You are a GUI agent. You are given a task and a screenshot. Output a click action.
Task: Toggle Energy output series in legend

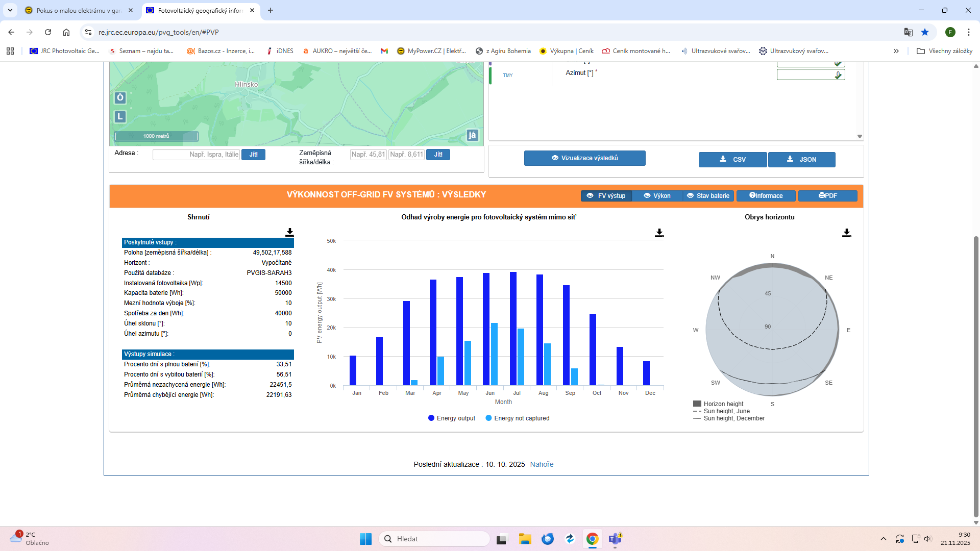coord(452,418)
